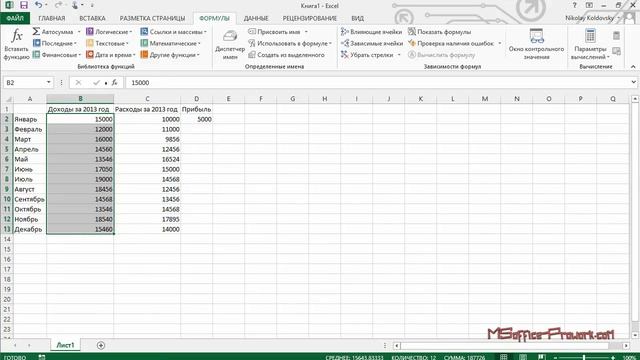Image resolution: width=640 pixels, height=360 pixels.
Task: Select row 13 header
Action: 7,229
